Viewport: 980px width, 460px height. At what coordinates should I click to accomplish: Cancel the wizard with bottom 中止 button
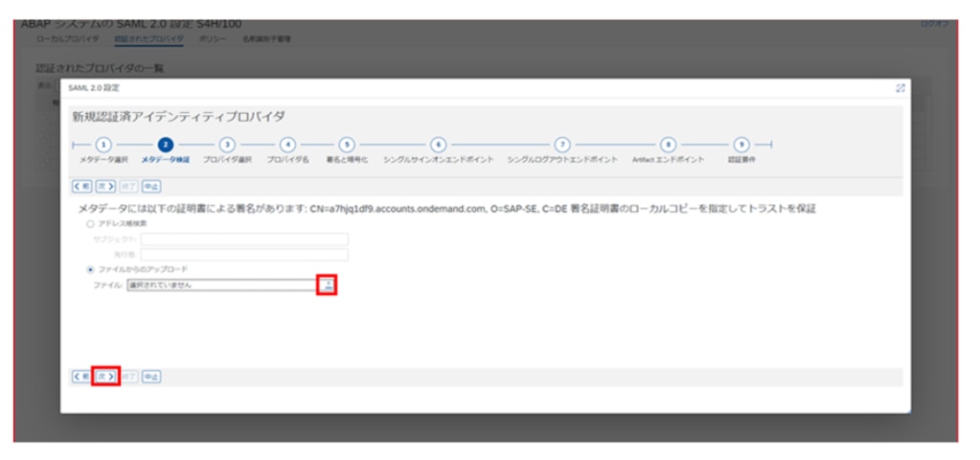click(151, 377)
